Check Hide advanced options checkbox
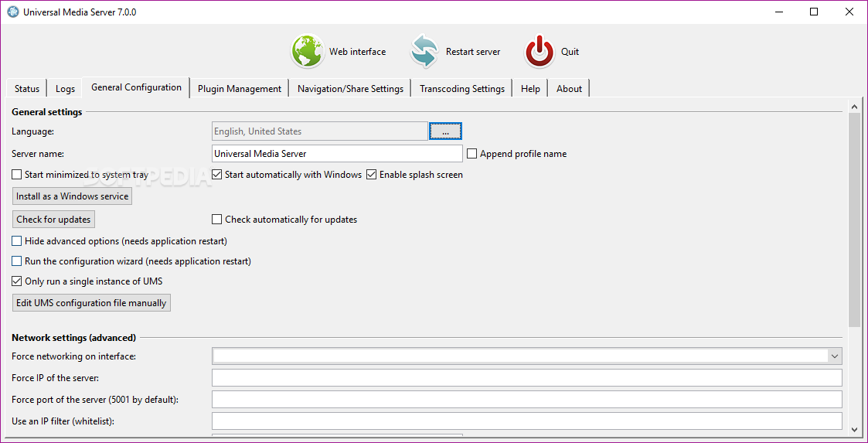This screenshot has width=868, height=443. [x=16, y=241]
